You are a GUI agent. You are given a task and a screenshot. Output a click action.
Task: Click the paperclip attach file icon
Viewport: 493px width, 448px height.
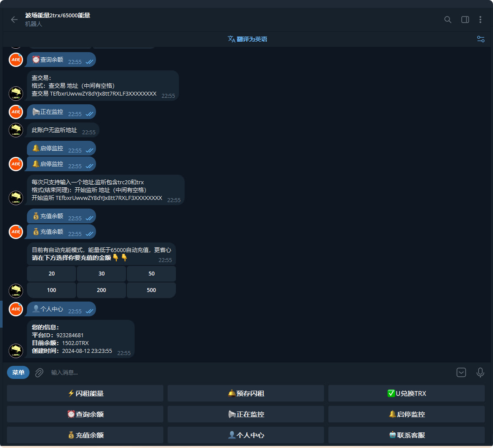(x=39, y=372)
